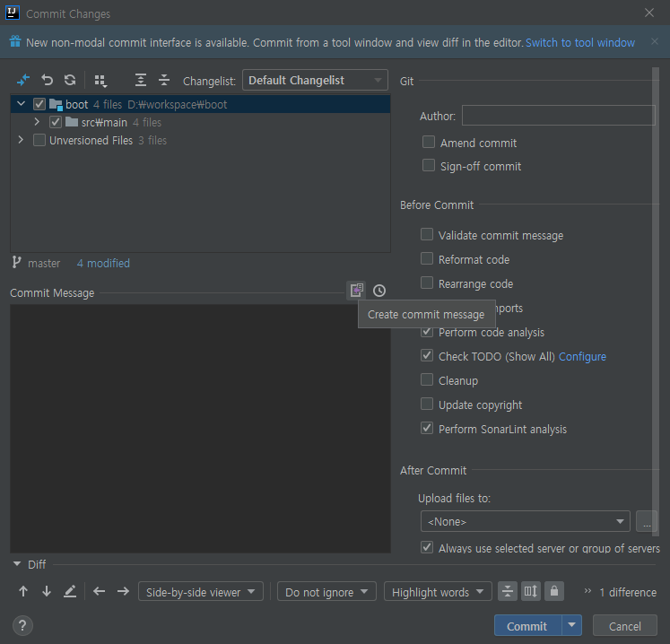
Task: Go to previous difference up arrow
Action: 23,591
